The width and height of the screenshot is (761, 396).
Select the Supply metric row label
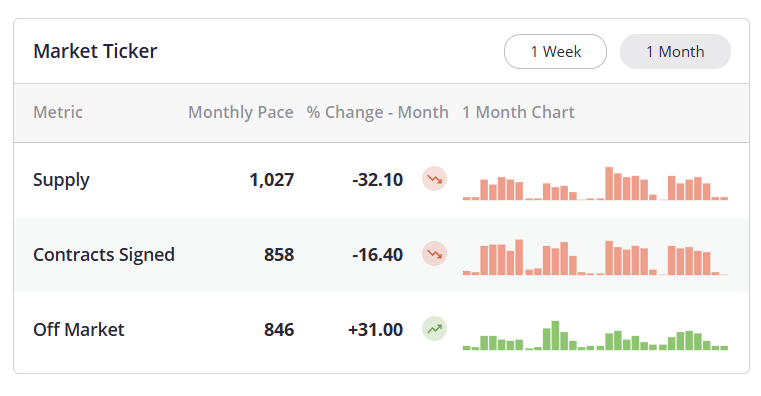pos(61,180)
